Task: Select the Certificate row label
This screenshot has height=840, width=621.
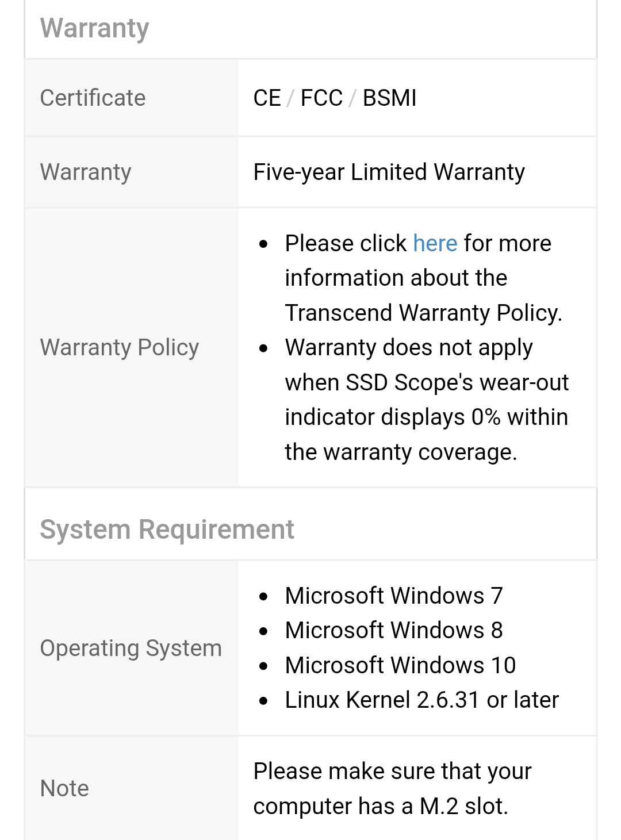Action: click(x=93, y=98)
